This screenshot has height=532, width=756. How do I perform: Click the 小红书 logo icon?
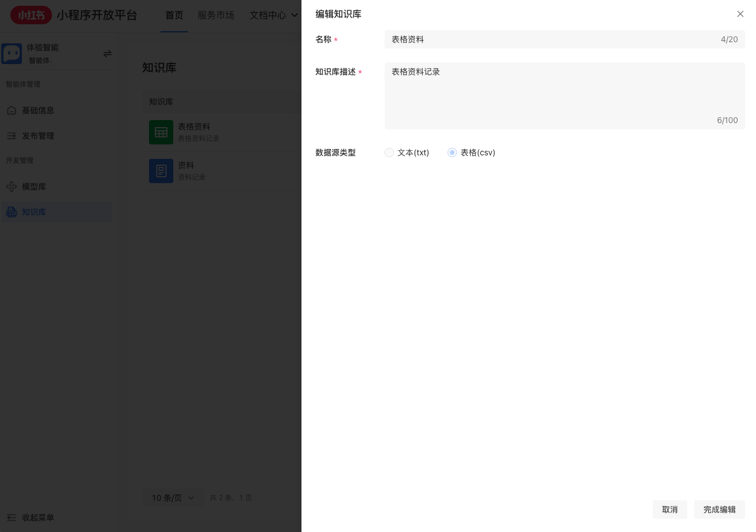click(31, 15)
